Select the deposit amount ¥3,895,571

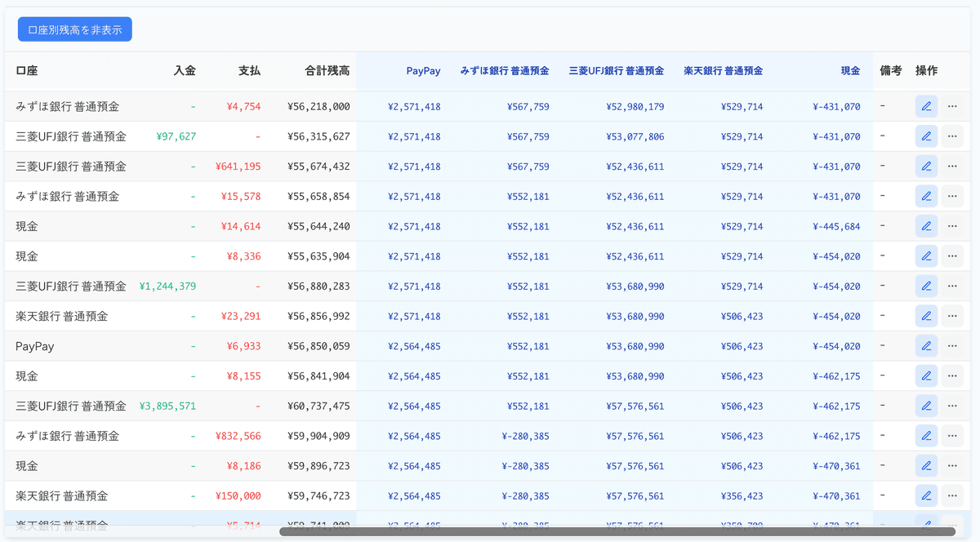[x=167, y=406]
